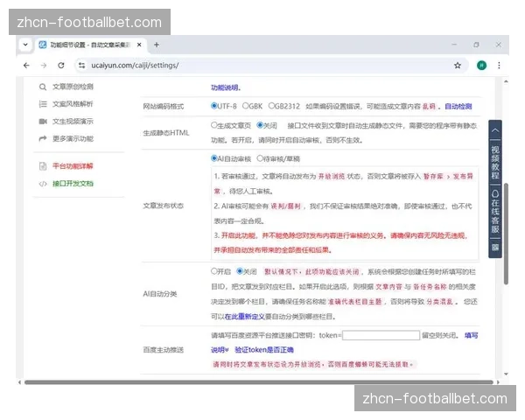Open a new tab with plus button
This screenshot has width=525, height=420.
click(157, 45)
